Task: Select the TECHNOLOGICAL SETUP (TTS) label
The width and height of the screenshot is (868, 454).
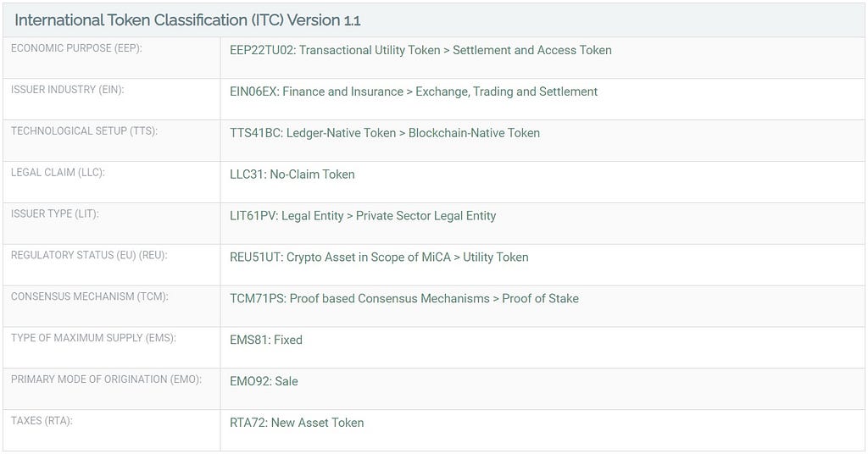Action: point(84,131)
